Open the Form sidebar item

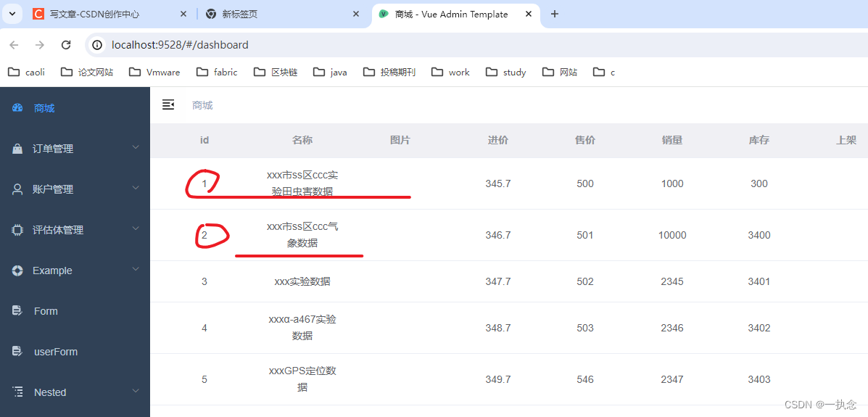(75, 311)
